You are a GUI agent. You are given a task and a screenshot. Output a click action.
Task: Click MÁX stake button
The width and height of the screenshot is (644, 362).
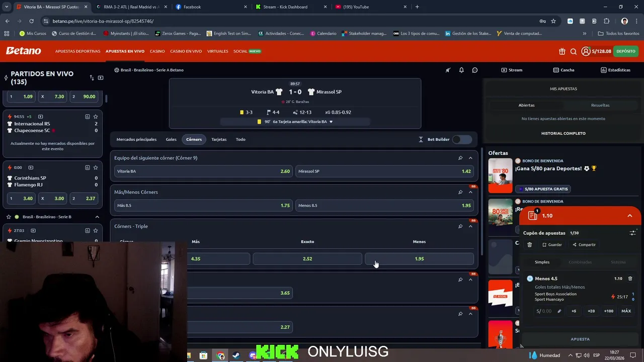pos(626,311)
